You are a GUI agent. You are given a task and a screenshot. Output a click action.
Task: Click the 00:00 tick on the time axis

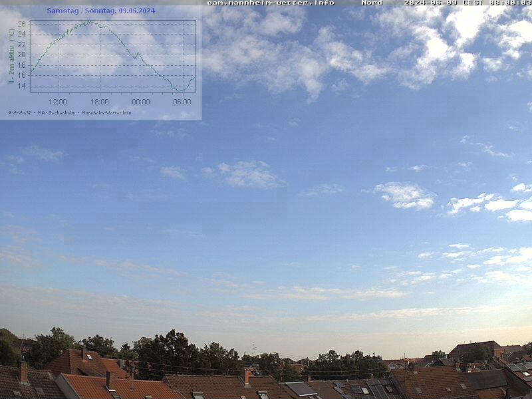click(x=141, y=102)
